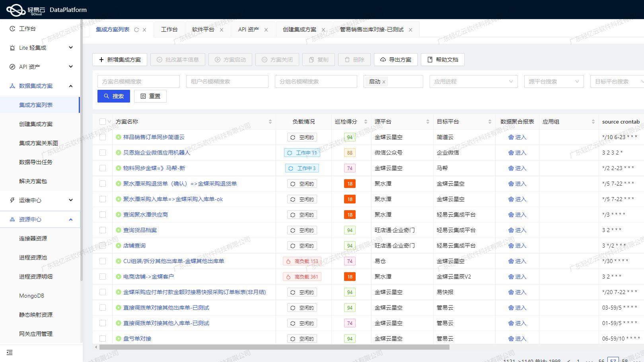
Task: Open the 应用进程 dropdown filter
Action: [473, 81]
